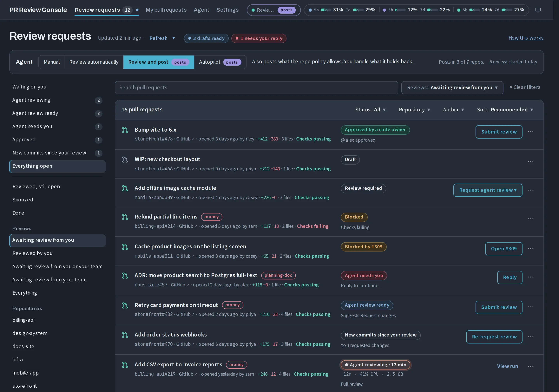Open more options for Add CSV export row
Viewport: 559px width, 392px height.
click(530, 366)
